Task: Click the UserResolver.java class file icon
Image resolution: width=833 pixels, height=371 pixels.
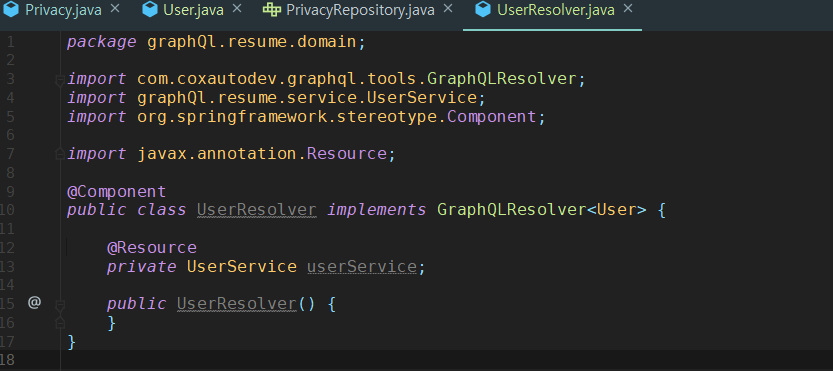Action: click(483, 10)
